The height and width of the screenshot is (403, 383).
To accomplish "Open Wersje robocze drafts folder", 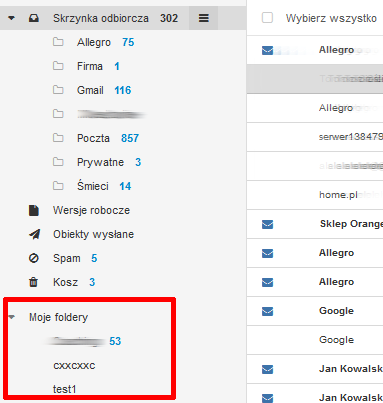I will pyautogui.click(x=91, y=210).
